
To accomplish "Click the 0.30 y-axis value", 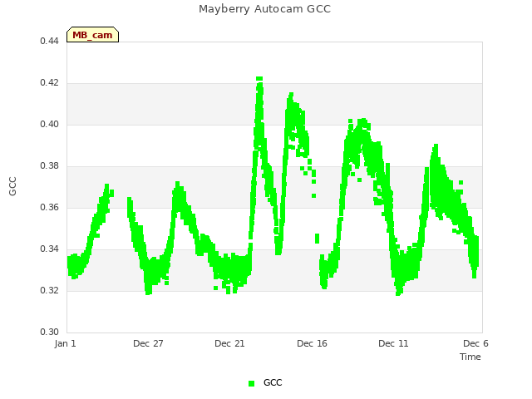I will pyautogui.click(x=50, y=332).
